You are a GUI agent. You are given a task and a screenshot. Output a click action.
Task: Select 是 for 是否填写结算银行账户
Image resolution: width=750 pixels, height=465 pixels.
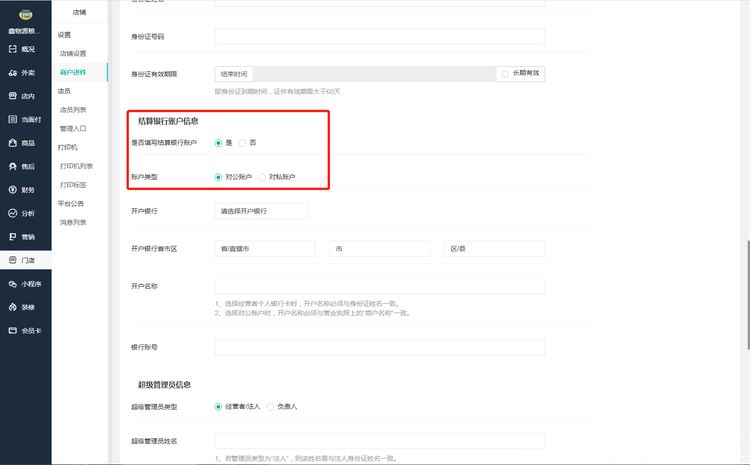(x=218, y=143)
